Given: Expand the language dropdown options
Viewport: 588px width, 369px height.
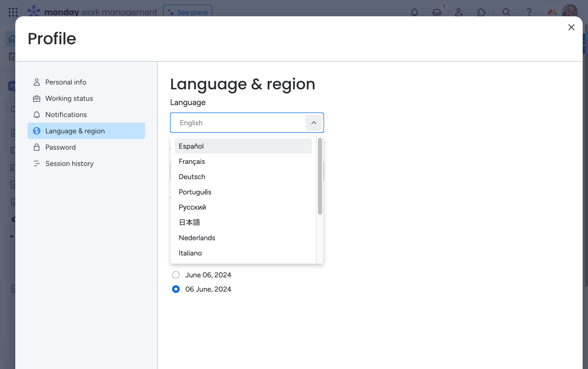Looking at the screenshot, I should click(313, 122).
